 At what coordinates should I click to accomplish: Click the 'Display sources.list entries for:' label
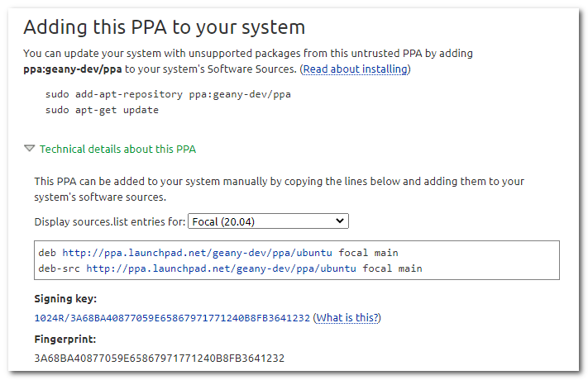point(109,222)
